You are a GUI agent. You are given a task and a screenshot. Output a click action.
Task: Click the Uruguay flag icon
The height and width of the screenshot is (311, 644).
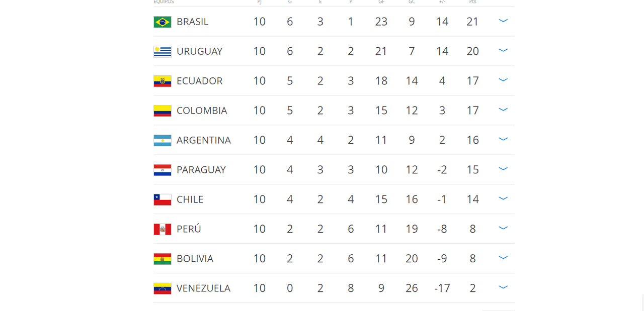tap(162, 51)
